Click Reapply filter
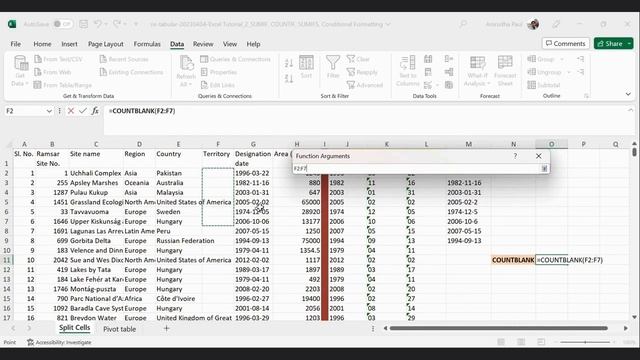 (x=362, y=72)
